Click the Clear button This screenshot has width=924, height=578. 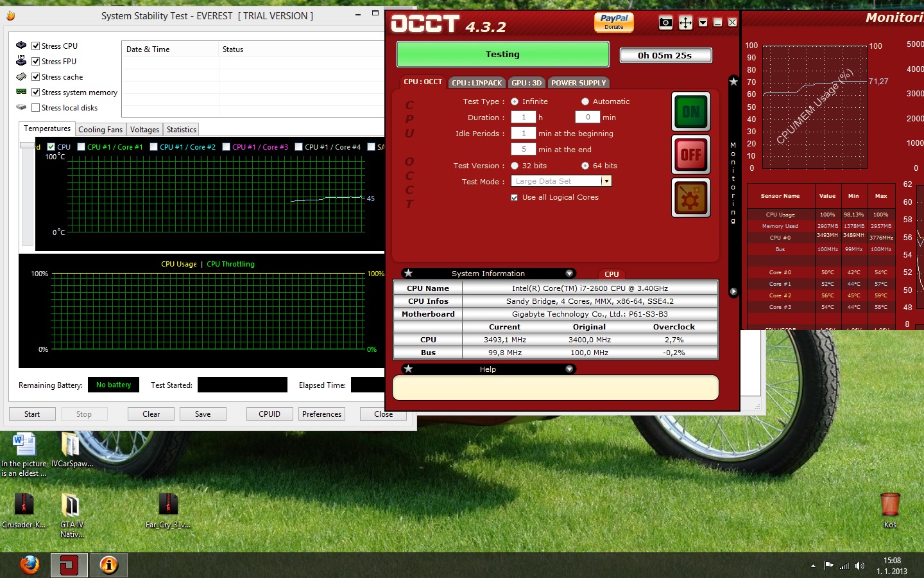pos(151,414)
